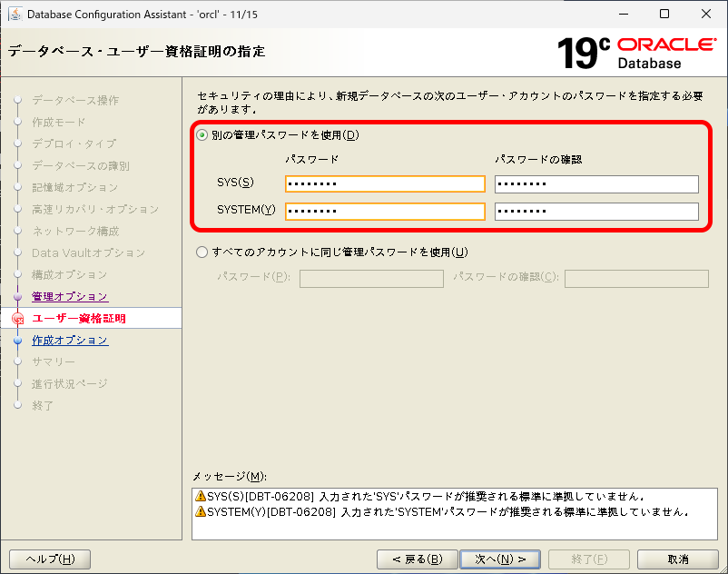Click the データベース操作 step
The height and width of the screenshot is (574, 728).
tap(75, 100)
